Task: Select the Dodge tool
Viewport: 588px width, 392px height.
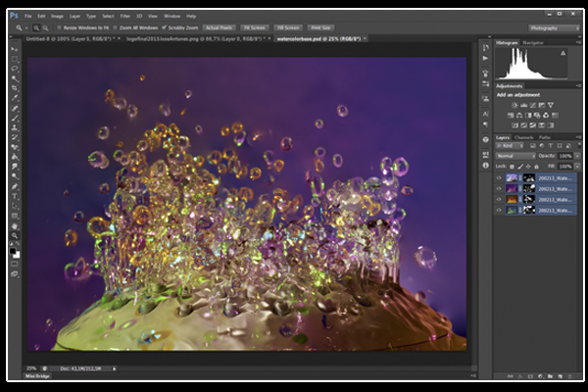Action: (x=15, y=176)
